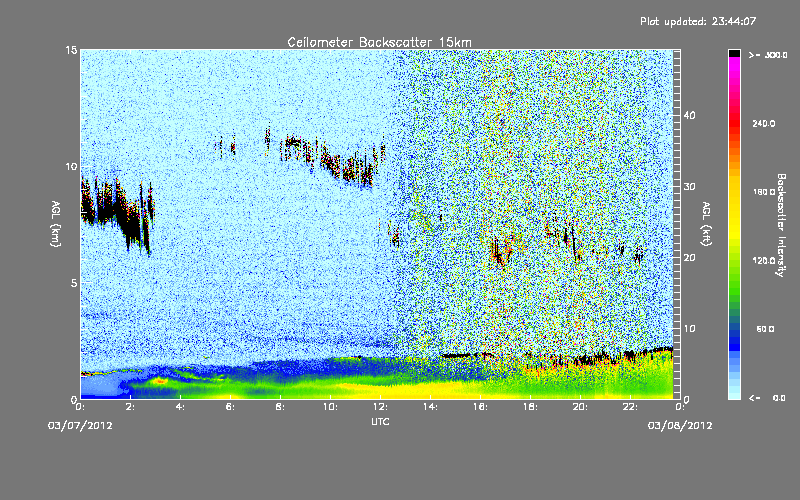Viewport: 800px width, 500px height.
Task: Click the "Plot updated: 23:44:07" timestamp
Action: click(x=698, y=21)
